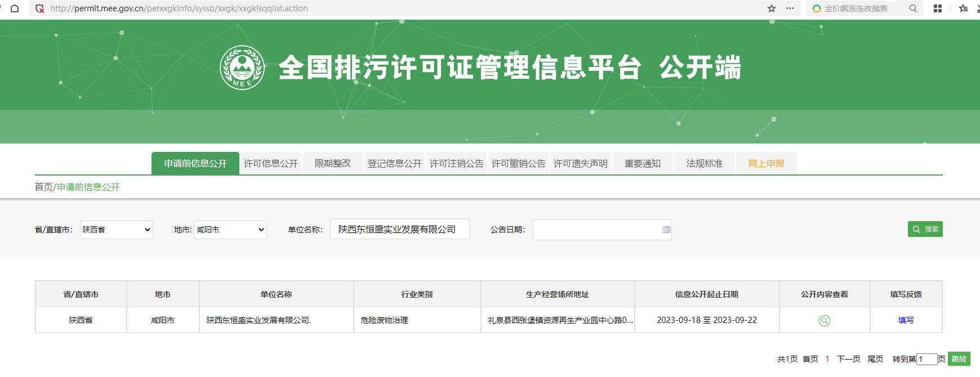Click the 单位名称 input field
Viewport: 980px width, 377px height.
400,229
